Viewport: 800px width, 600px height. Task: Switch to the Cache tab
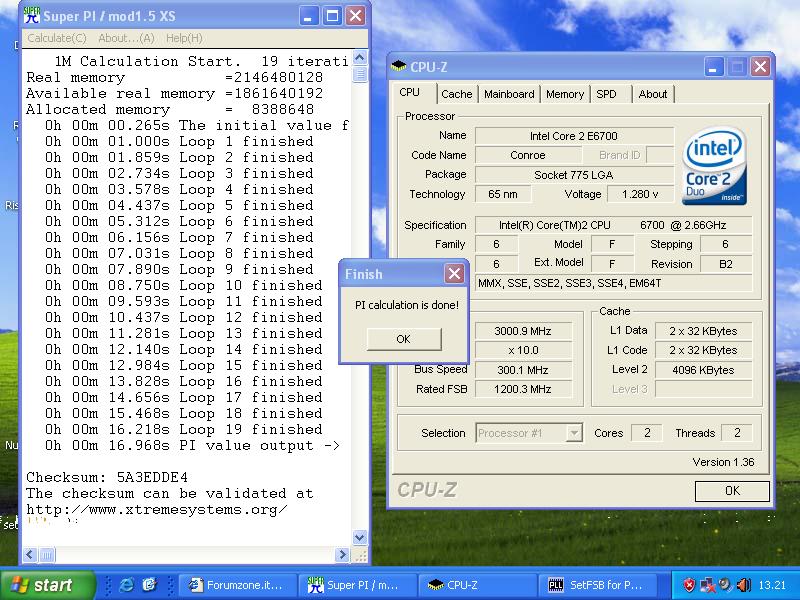[x=457, y=94]
